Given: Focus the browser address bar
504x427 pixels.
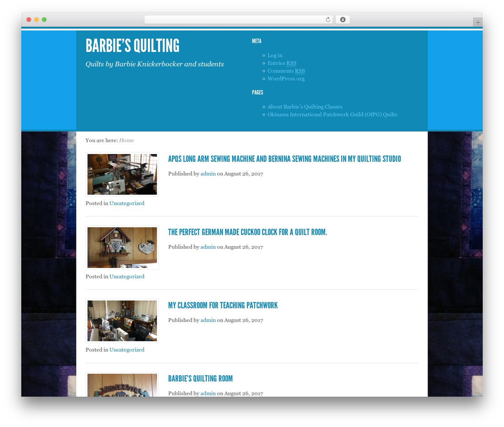Looking at the screenshot, I should (238, 20).
